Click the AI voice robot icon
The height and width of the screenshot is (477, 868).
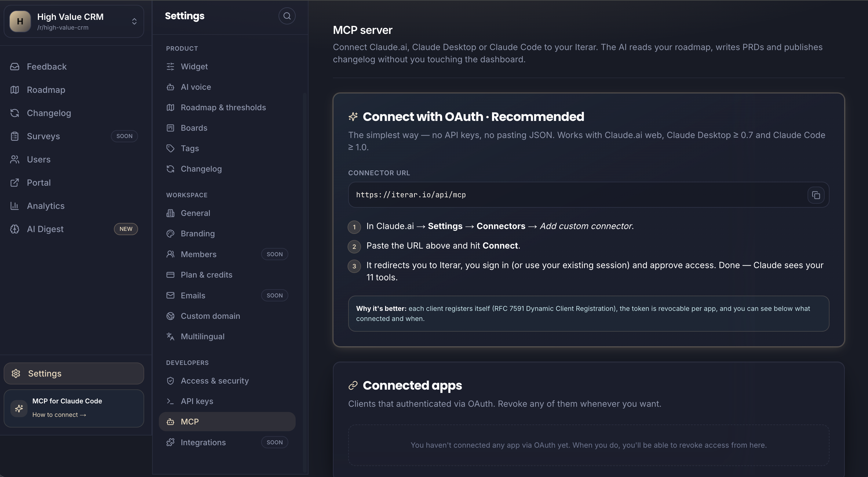tap(170, 87)
